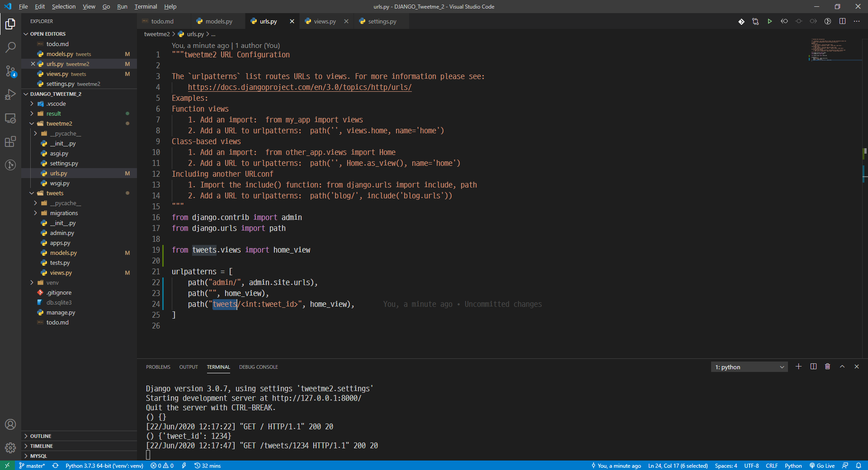Open Remote Explorer view in activity bar
Screen dimensions: 868x470
(x=10, y=118)
